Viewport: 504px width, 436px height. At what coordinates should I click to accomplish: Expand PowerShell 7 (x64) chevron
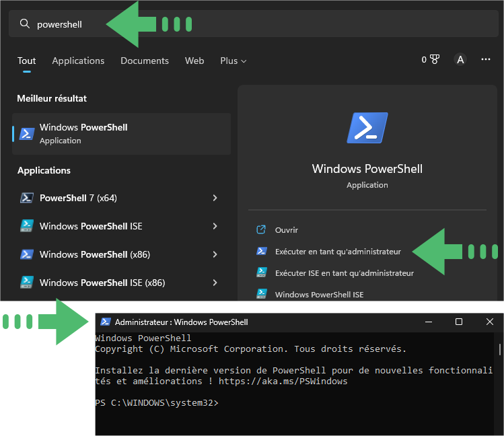click(x=215, y=198)
